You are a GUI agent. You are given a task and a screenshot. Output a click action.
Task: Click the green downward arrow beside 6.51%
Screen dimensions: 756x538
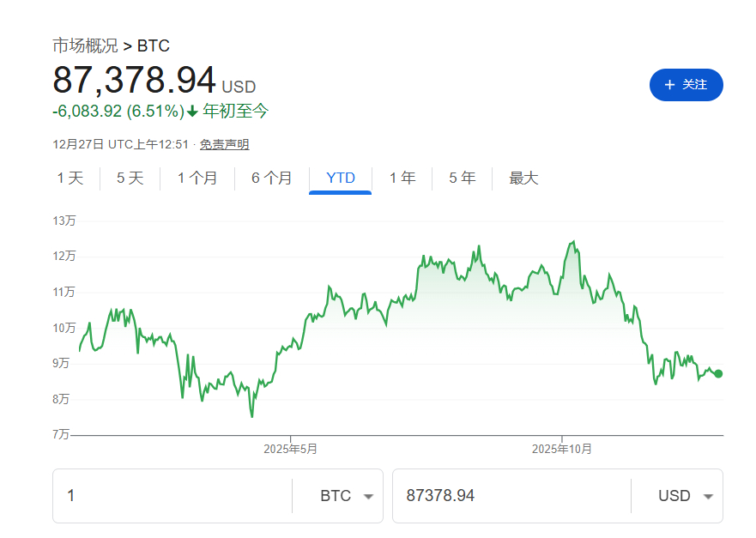[x=193, y=111]
